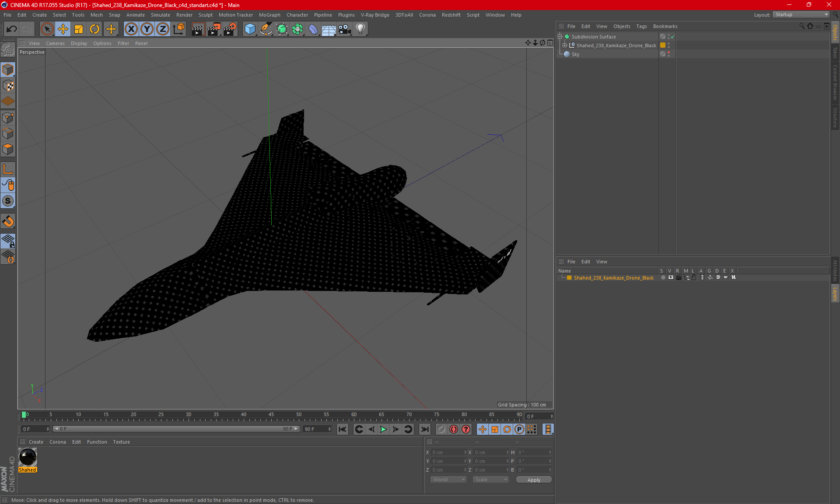840x504 pixels.
Task: Switch to Edges mode
Action: [x=8, y=133]
